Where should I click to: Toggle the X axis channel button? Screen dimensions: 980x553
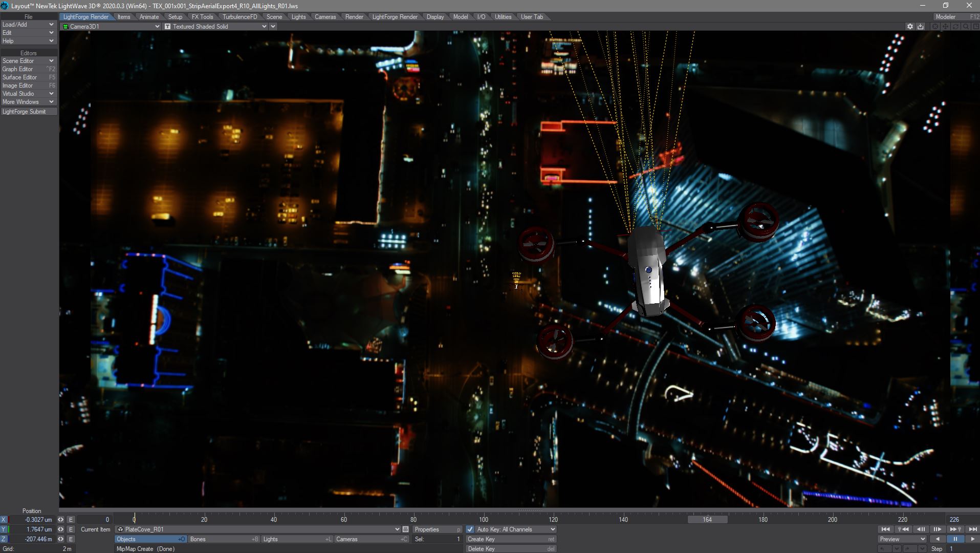(x=4, y=520)
